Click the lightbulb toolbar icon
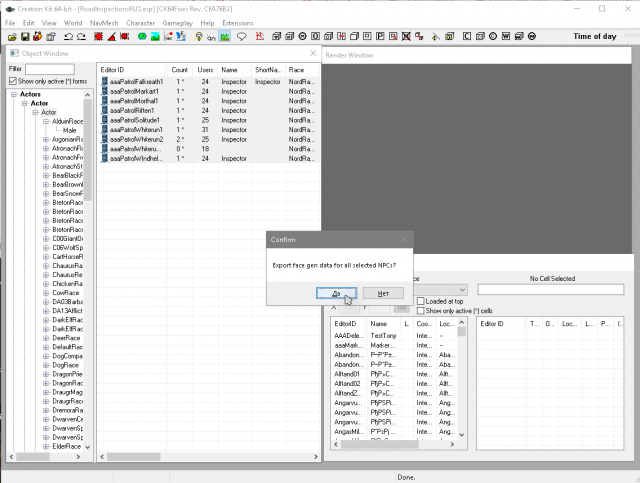 pyautogui.click(x=199, y=37)
